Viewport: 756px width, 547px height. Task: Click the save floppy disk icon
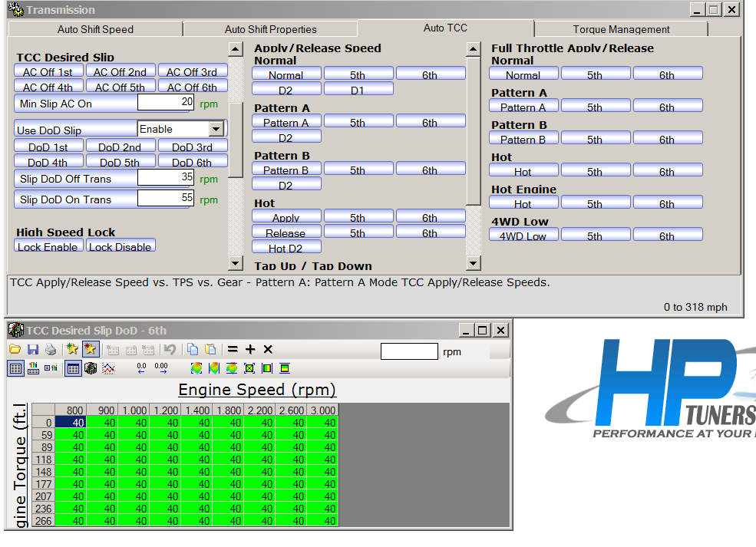click(x=32, y=350)
